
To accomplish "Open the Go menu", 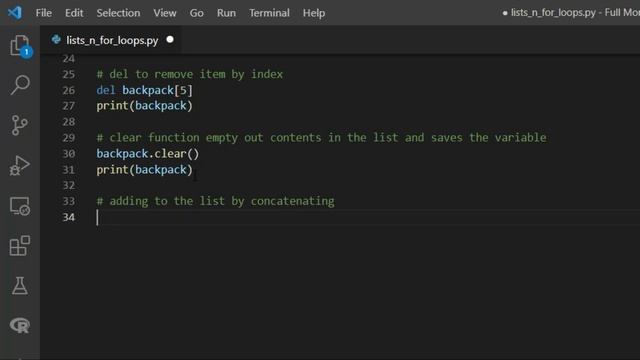I will (x=196, y=13).
